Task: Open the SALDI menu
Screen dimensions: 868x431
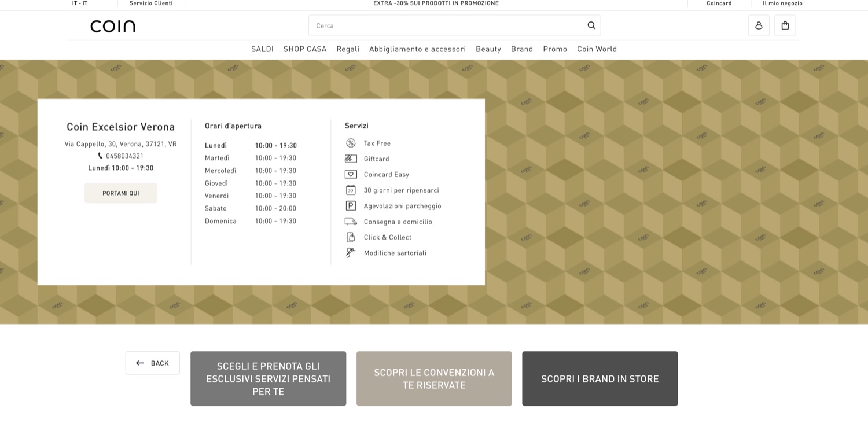Action: pyautogui.click(x=262, y=49)
